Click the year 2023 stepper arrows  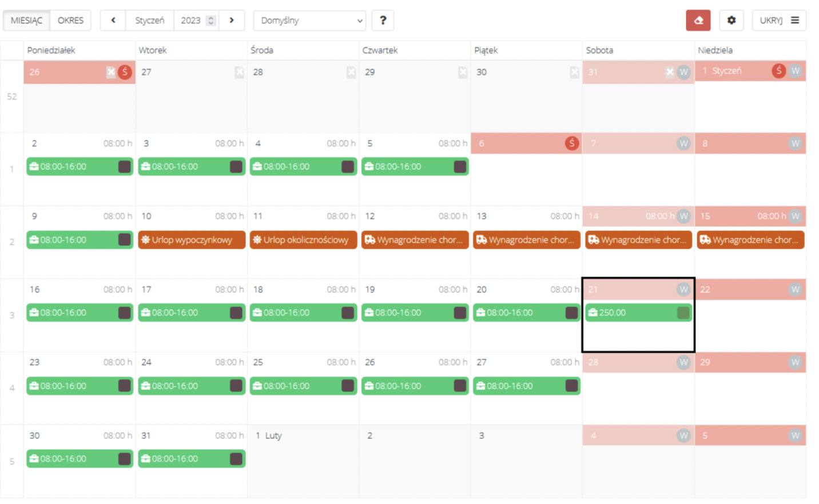211,21
